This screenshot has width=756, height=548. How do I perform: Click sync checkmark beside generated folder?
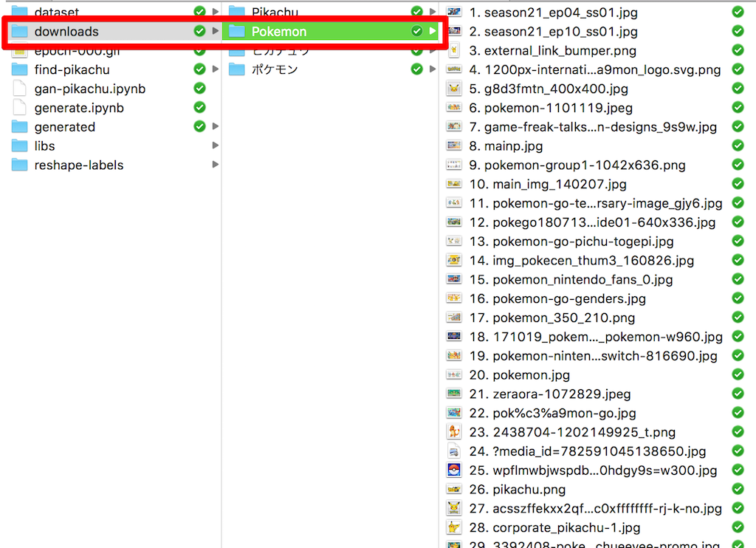pos(199,126)
